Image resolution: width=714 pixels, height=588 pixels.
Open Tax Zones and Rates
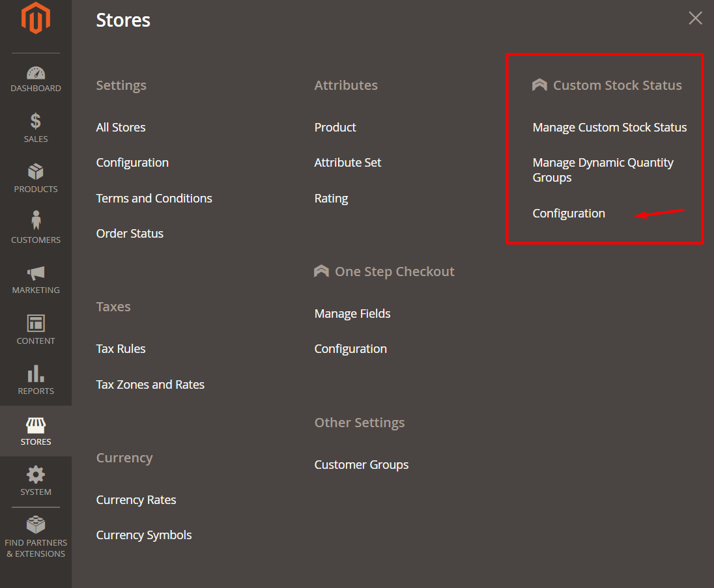(150, 385)
